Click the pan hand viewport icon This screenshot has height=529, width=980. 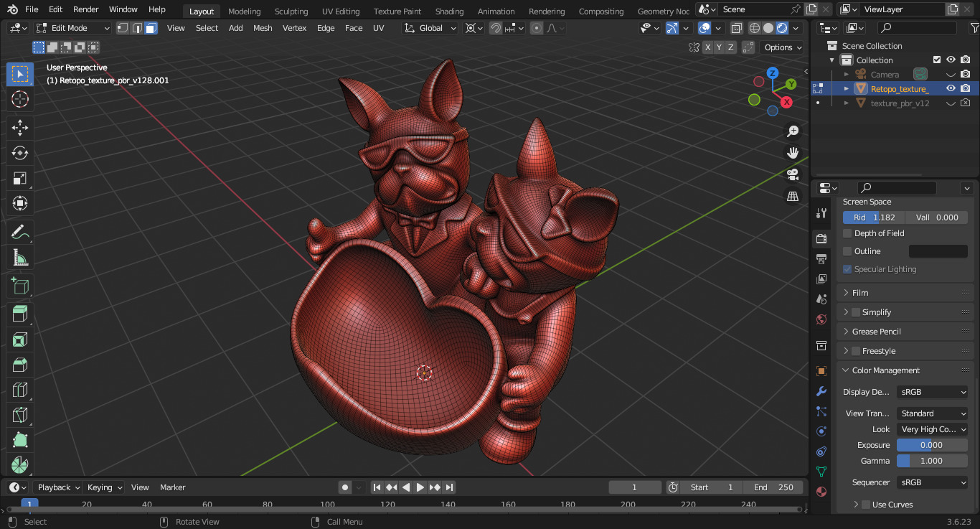click(x=793, y=153)
